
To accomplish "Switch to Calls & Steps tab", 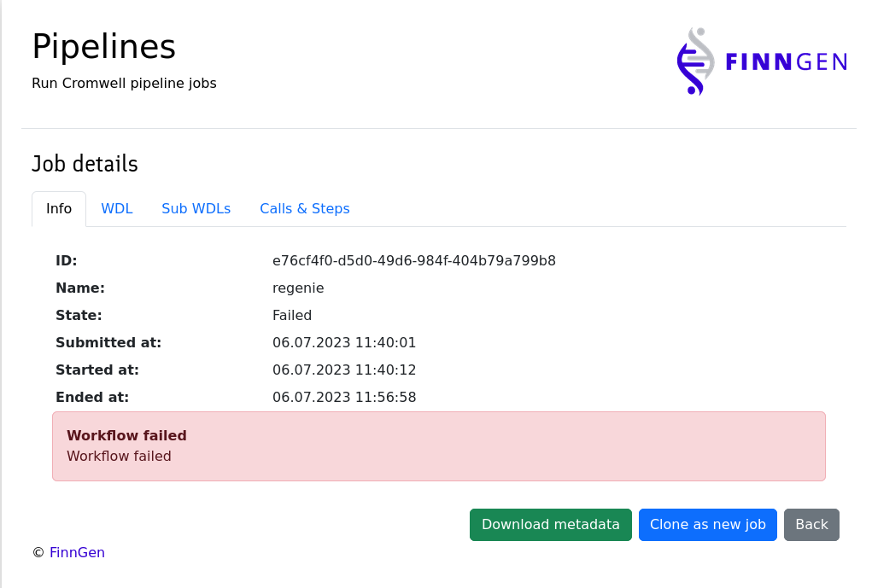I will [305, 209].
